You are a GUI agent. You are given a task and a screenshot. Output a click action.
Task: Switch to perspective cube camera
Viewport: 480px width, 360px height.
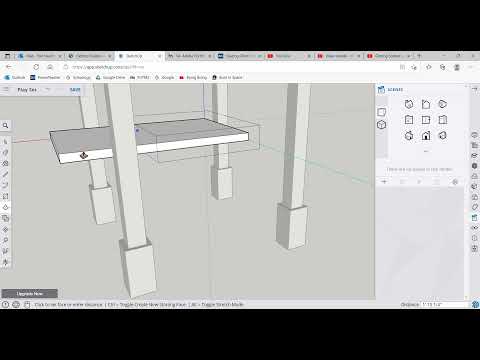[x=381, y=125]
